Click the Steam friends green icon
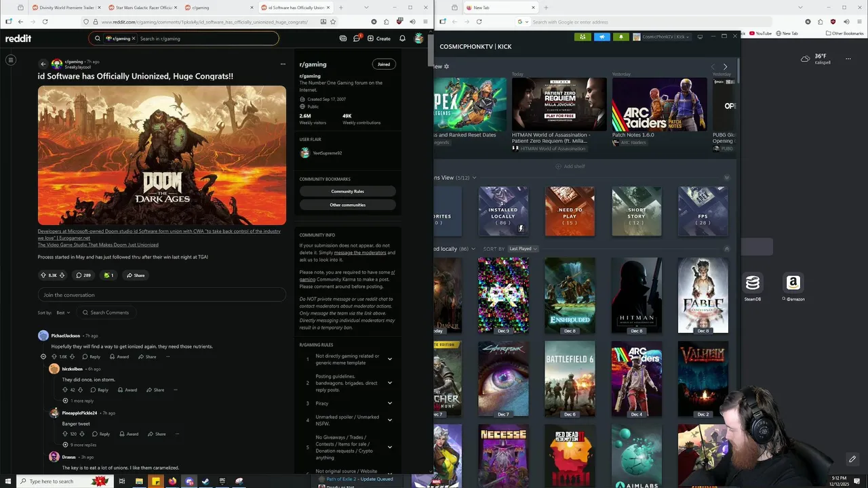This screenshot has width=868, height=488. click(583, 37)
